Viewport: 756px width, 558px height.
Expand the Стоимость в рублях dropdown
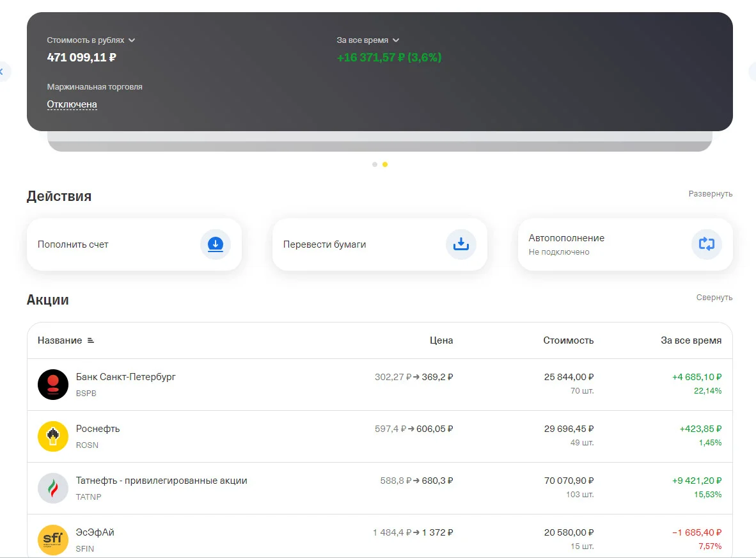click(x=91, y=40)
